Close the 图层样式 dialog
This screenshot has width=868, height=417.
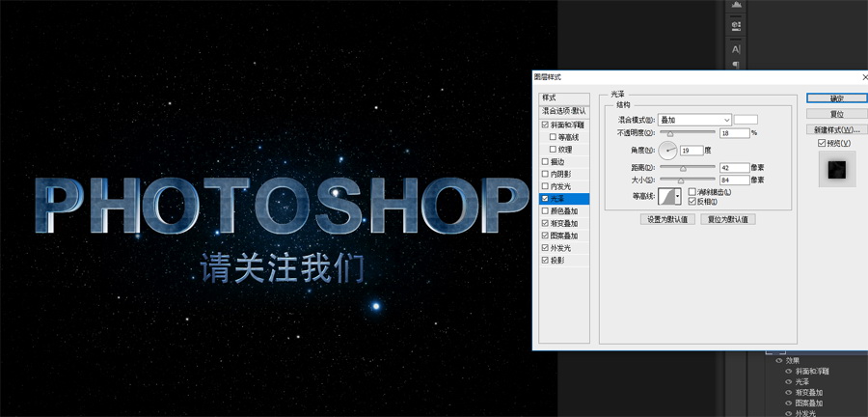pyautogui.click(x=865, y=77)
